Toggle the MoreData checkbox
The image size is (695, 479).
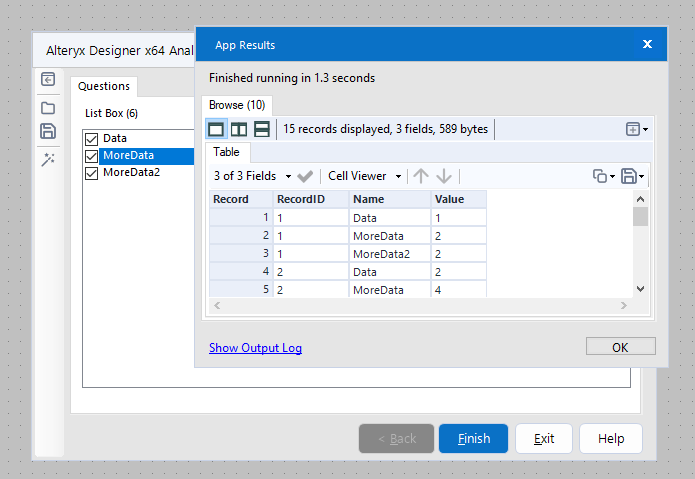(92, 156)
